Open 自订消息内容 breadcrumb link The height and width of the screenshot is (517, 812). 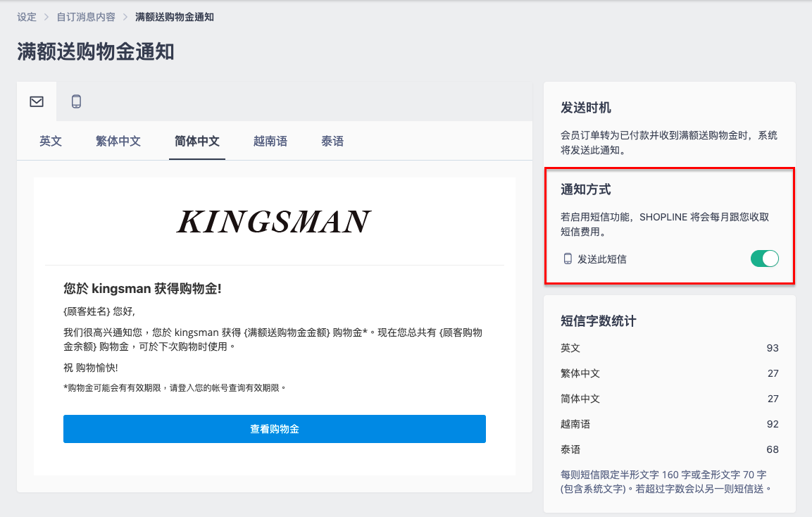pyautogui.click(x=86, y=17)
